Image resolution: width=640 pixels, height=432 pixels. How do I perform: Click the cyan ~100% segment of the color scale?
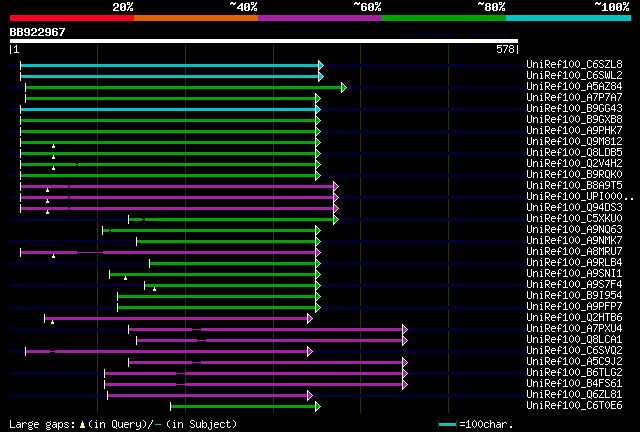tap(569, 18)
